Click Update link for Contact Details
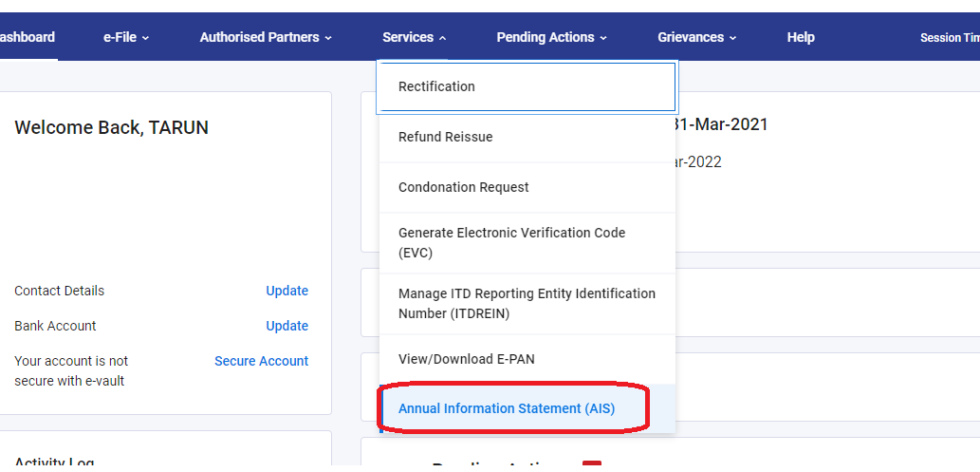Viewport: 980px width, 472px height. click(x=287, y=291)
